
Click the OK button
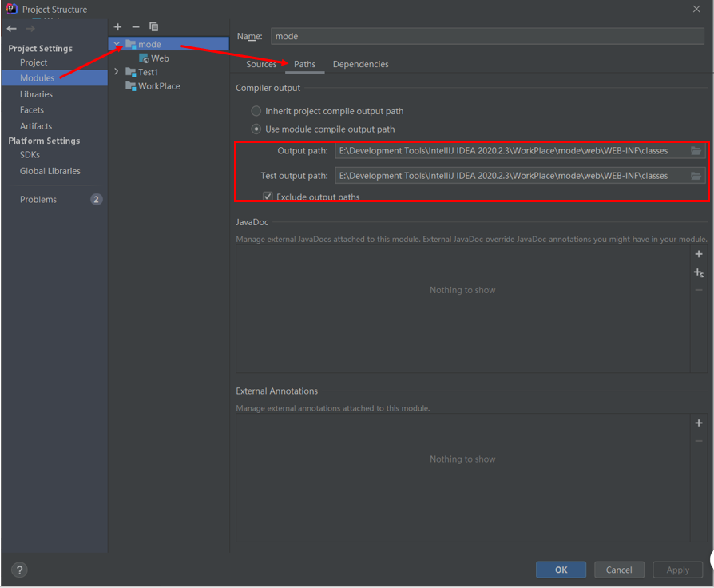point(561,570)
